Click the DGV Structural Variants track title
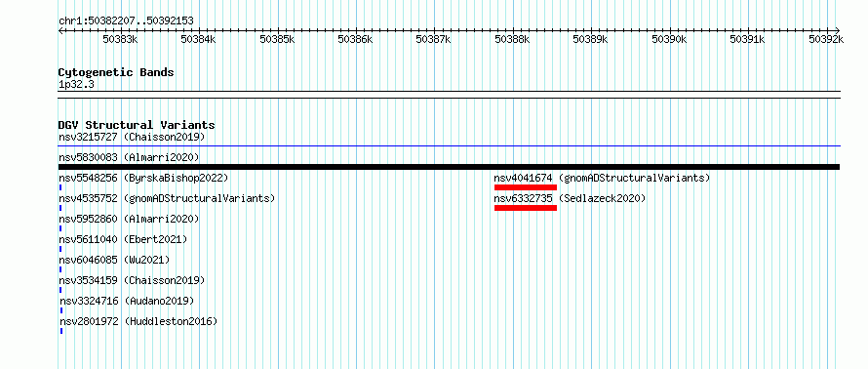Image resolution: width=868 pixels, height=369 pixels. [x=137, y=125]
